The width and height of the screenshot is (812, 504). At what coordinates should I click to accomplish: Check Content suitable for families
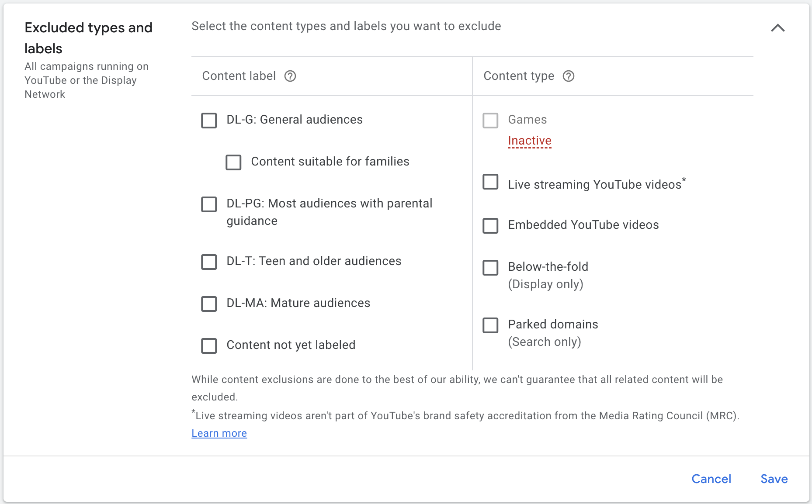(x=233, y=162)
